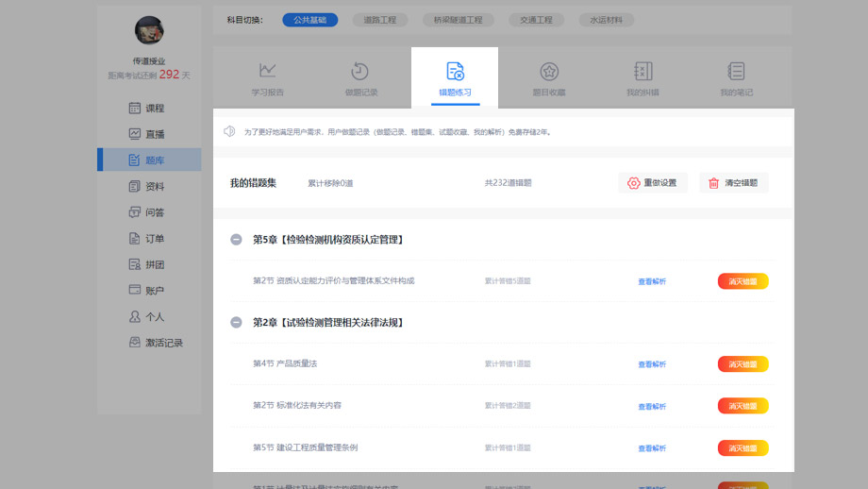Open the 题目收藏 star icon
Screen dimensions: 868x489
click(x=548, y=71)
